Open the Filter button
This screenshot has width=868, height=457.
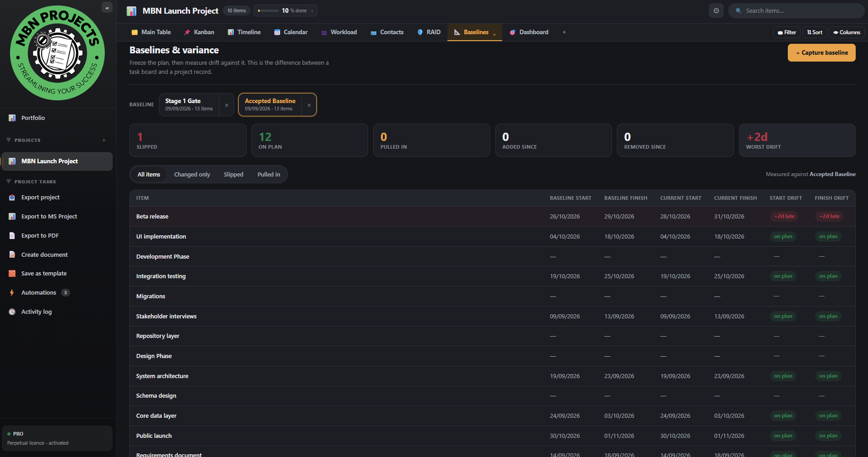pos(787,32)
